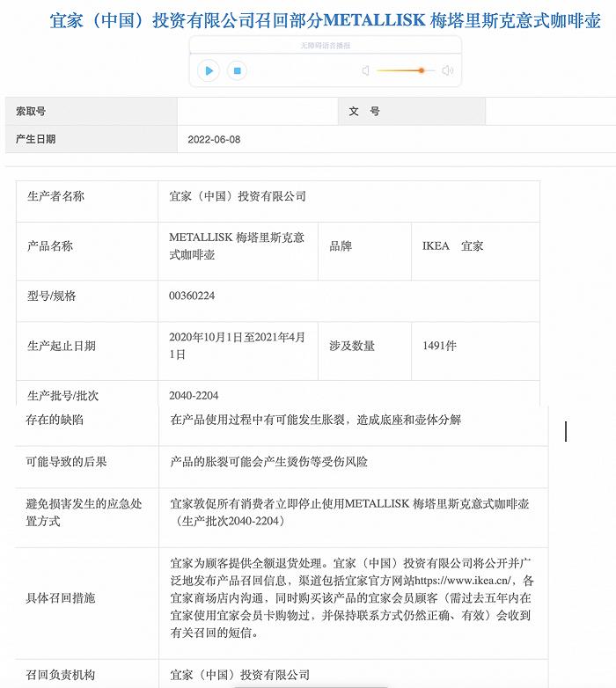
Task: Click the 品牌 label cell
Action: pyautogui.click(x=364, y=251)
